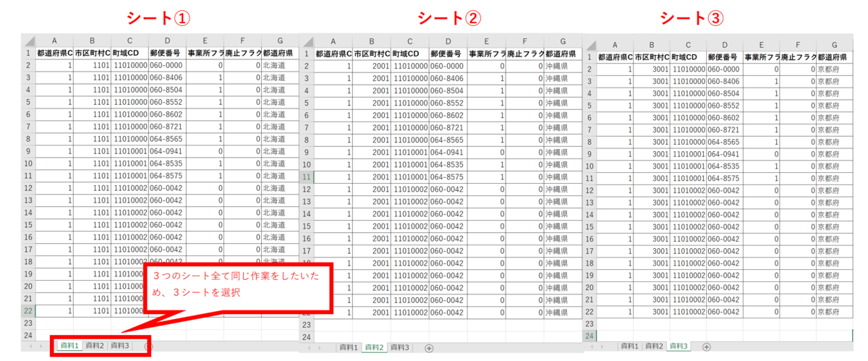
Task: Click the next-sheet scroll arrow in 沖縄県 window
Action: point(321,348)
